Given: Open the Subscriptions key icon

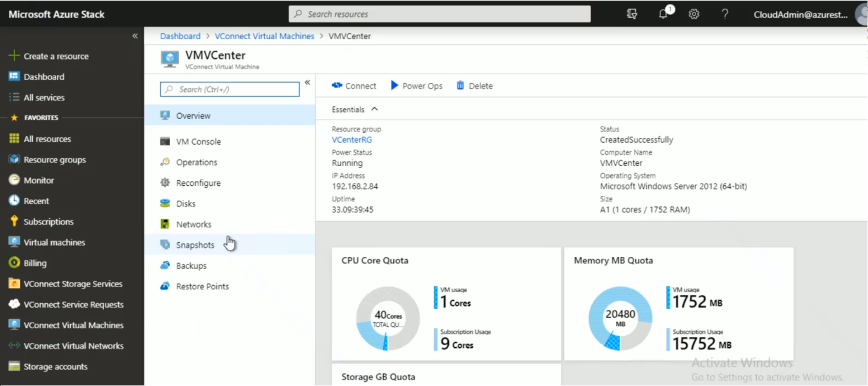Looking at the screenshot, I should click(x=14, y=221).
